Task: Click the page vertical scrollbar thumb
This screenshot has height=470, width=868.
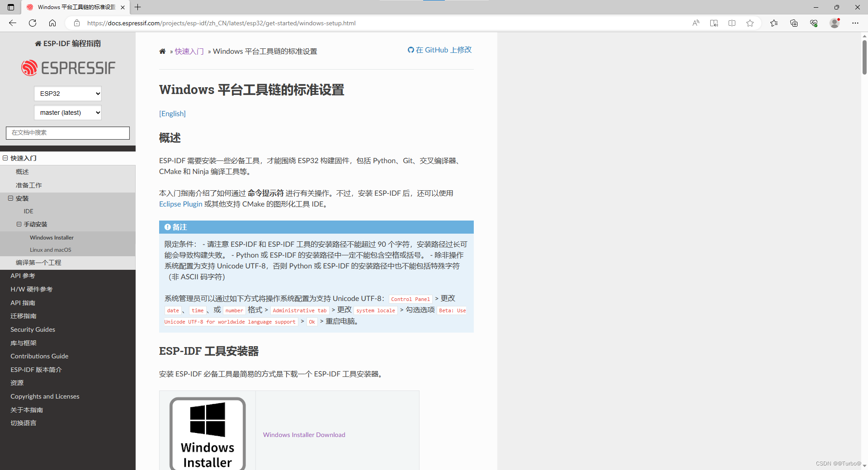Action: click(x=864, y=57)
